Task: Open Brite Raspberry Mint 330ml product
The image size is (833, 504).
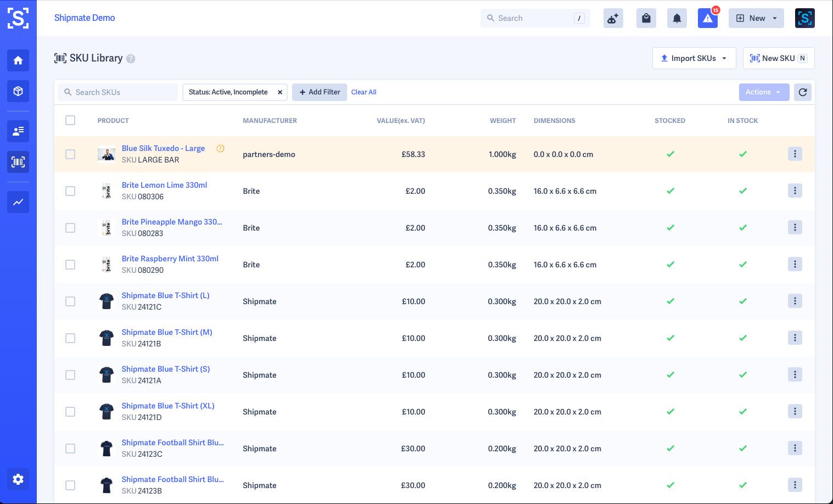Action: tap(170, 259)
